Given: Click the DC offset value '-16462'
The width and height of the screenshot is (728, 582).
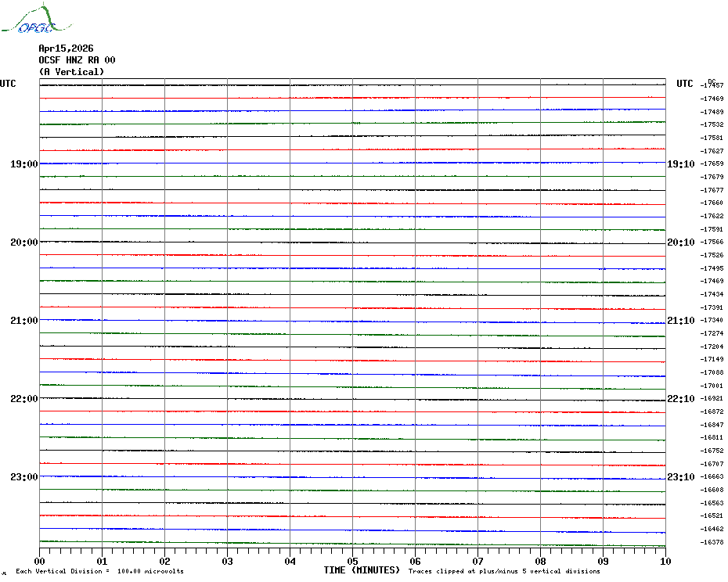Looking at the screenshot, I should tap(712, 529).
